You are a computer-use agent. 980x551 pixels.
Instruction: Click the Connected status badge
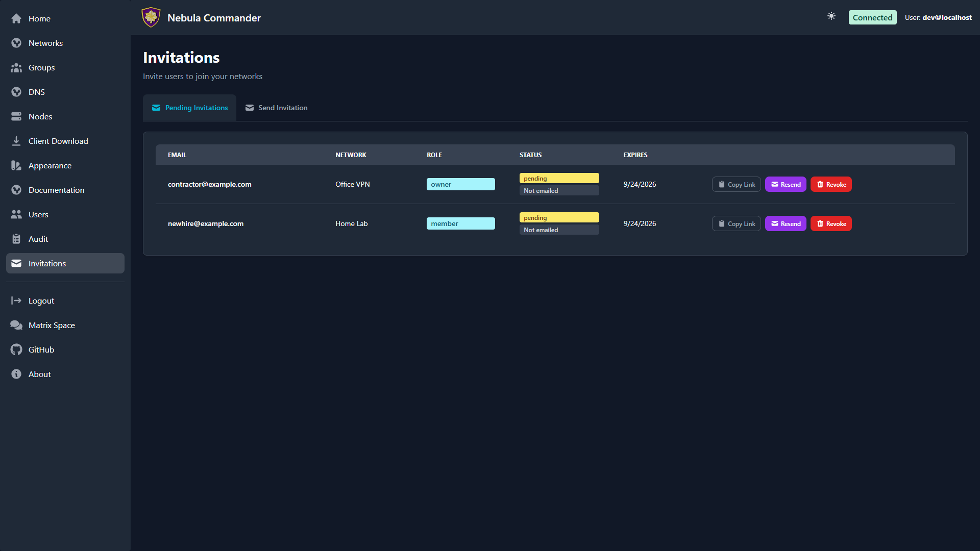point(872,17)
